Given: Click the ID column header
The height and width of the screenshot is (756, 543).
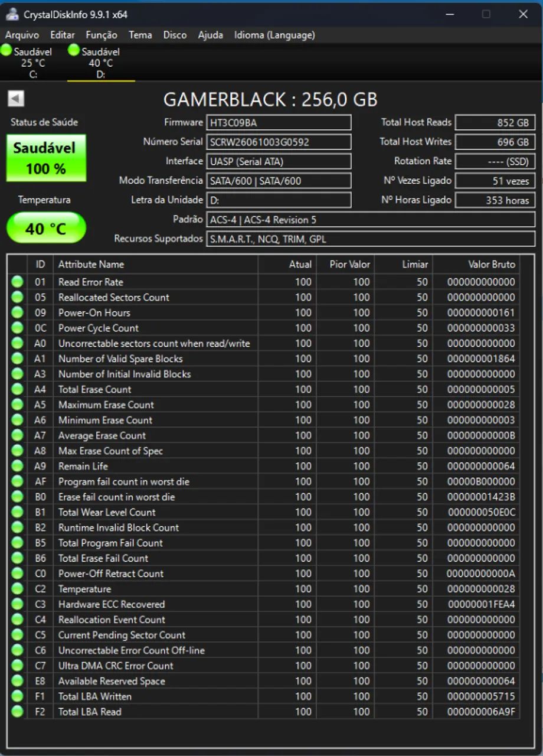Looking at the screenshot, I should pyautogui.click(x=40, y=264).
